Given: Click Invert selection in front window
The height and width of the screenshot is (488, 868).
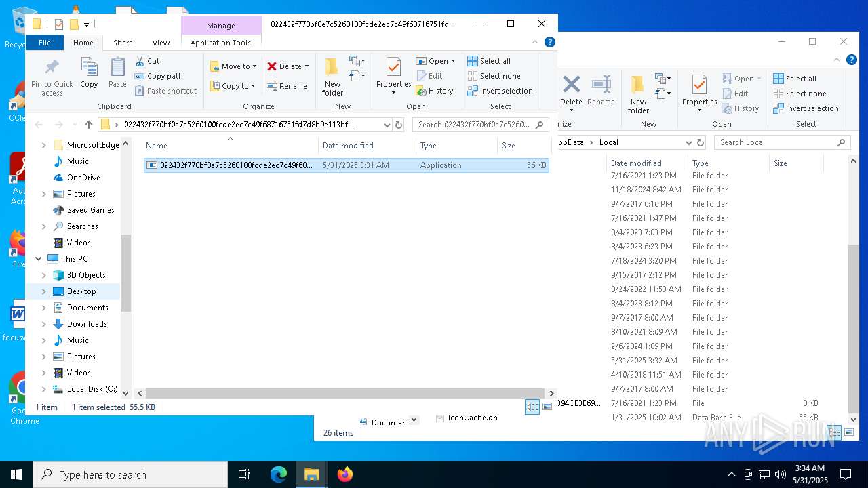Looking at the screenshot, I should click(500, 91).
